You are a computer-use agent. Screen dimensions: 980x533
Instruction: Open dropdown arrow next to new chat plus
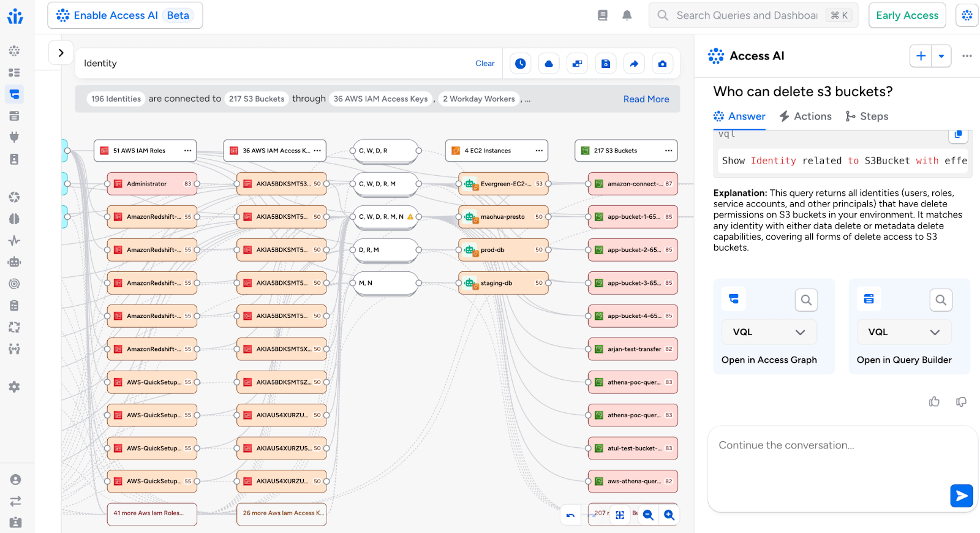point(941,56)
